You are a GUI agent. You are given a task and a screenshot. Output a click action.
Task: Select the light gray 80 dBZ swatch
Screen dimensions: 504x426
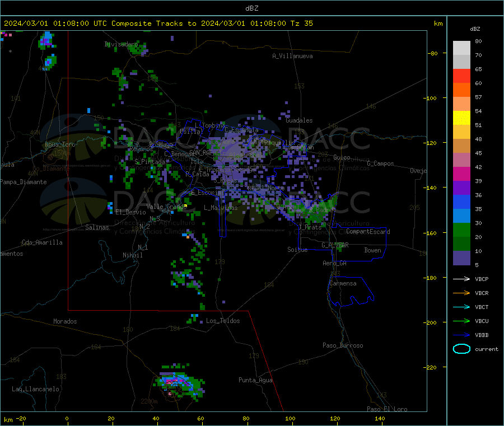(461, 48)
